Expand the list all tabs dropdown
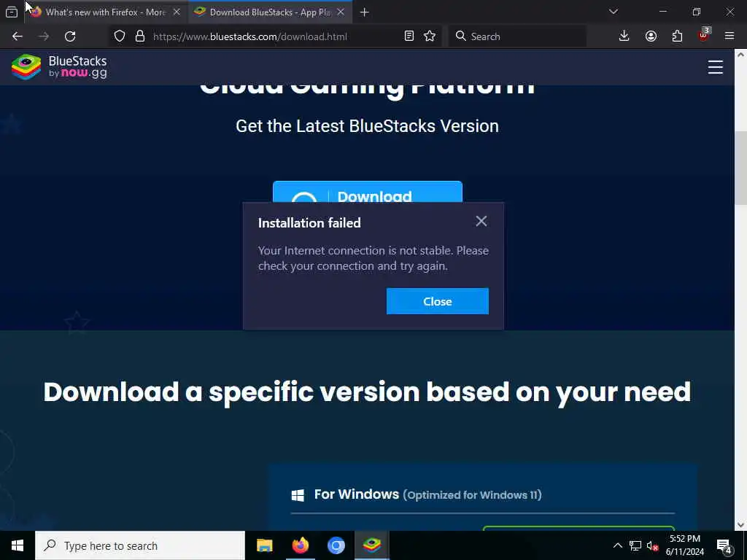 tap(613, 12)
